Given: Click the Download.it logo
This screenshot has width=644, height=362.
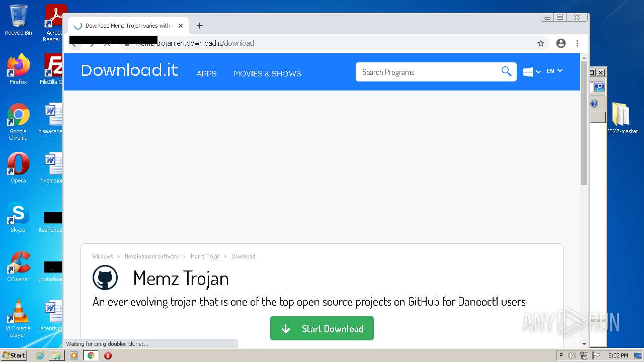Looking at the screenshot, I should [x=130, y=70].
